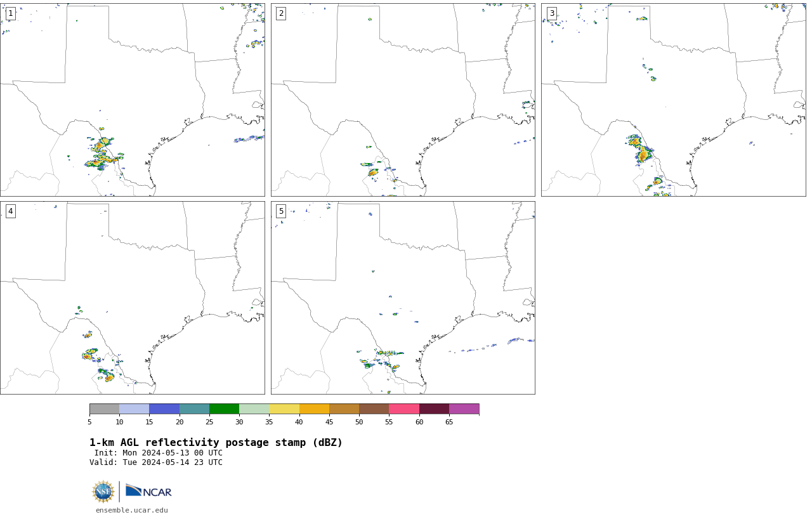Click the purple 65+ dBZ swatch
Image resolution: width=812 pixels, height=517 pixels.
click(x=464, y=409)
